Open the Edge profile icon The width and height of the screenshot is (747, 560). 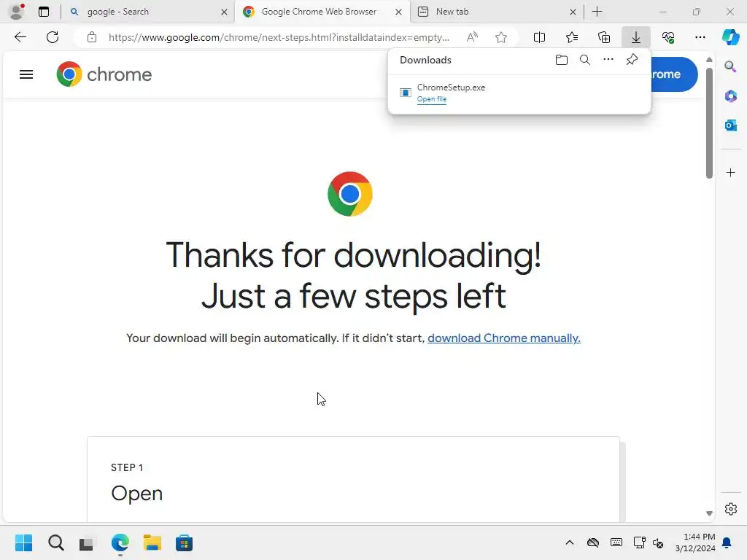[x=17, y=11]
